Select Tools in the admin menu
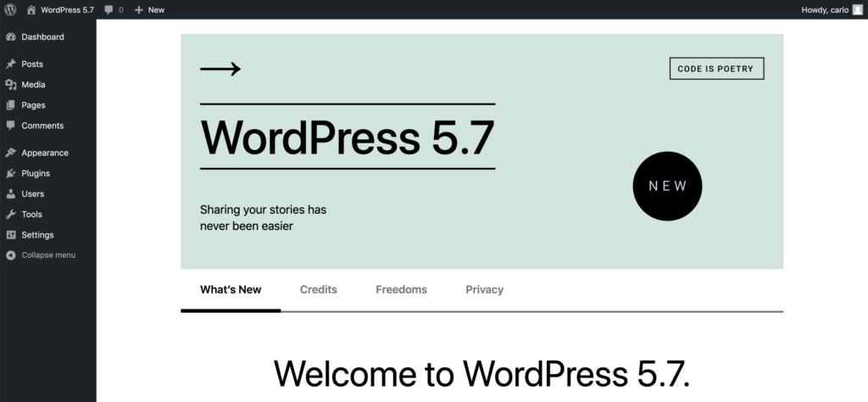868x402 pixels. (x=48, y=215)
